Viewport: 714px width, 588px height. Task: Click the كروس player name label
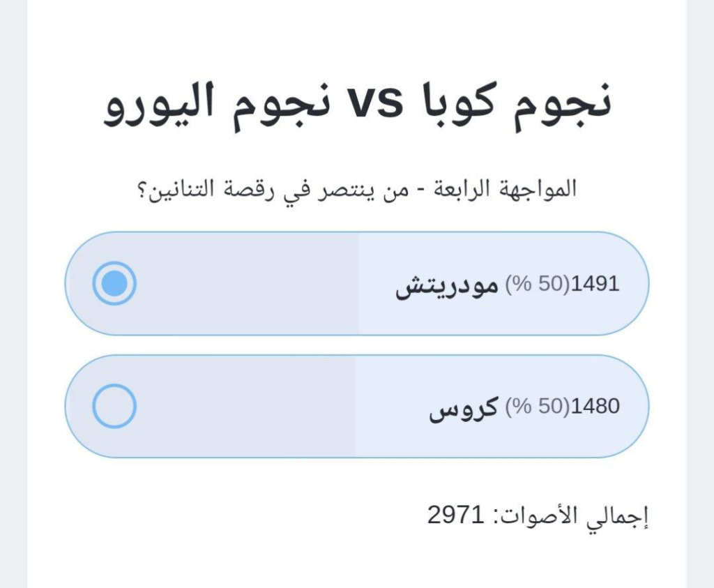[463, 408]
